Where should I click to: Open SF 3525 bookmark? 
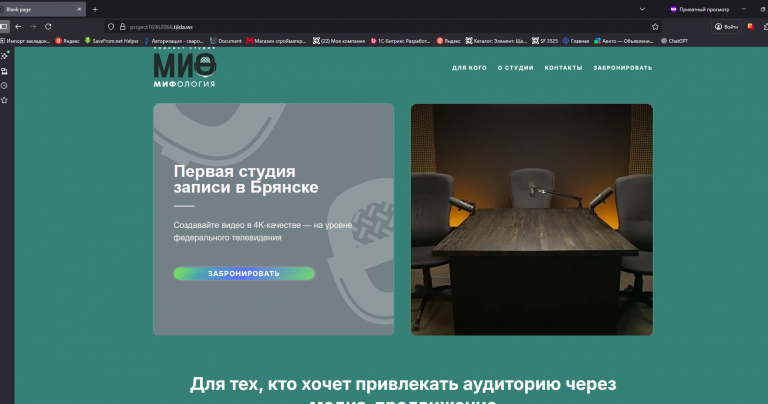(545, 41)
